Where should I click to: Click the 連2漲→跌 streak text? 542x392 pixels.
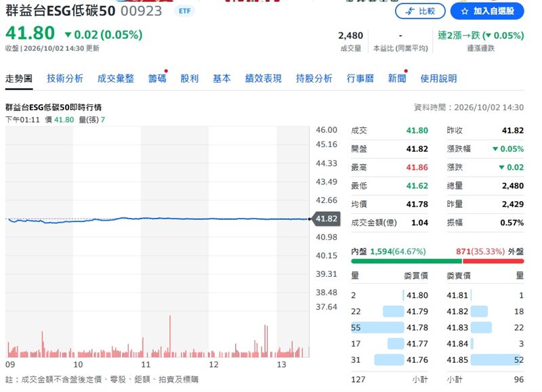coord(481,35)
